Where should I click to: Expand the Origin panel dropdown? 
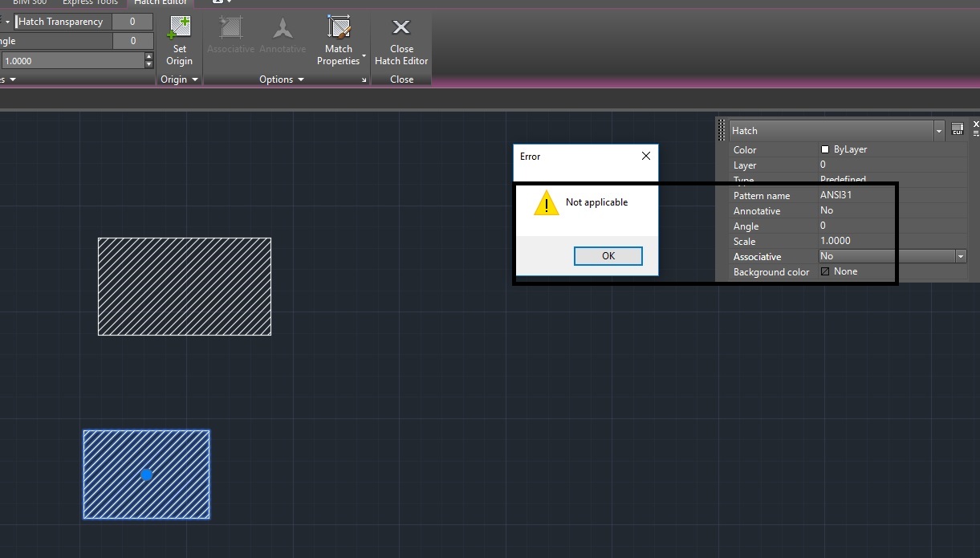pos(194,79)
